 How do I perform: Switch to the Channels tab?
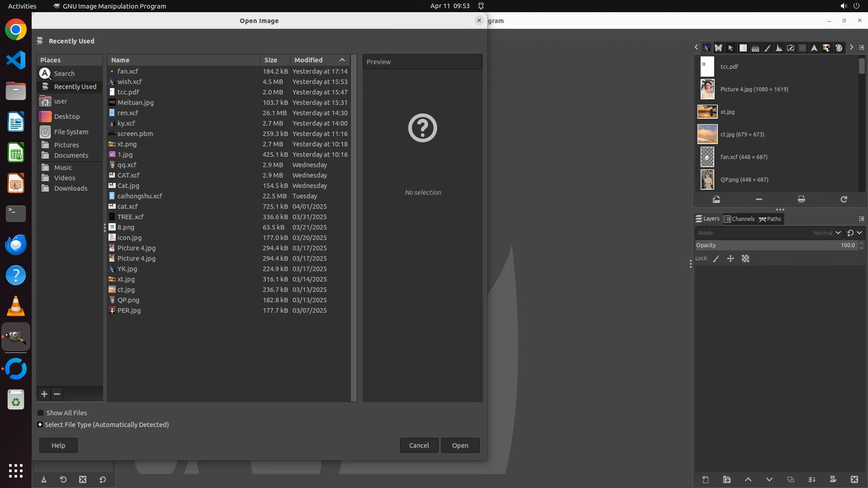(740, 219)
